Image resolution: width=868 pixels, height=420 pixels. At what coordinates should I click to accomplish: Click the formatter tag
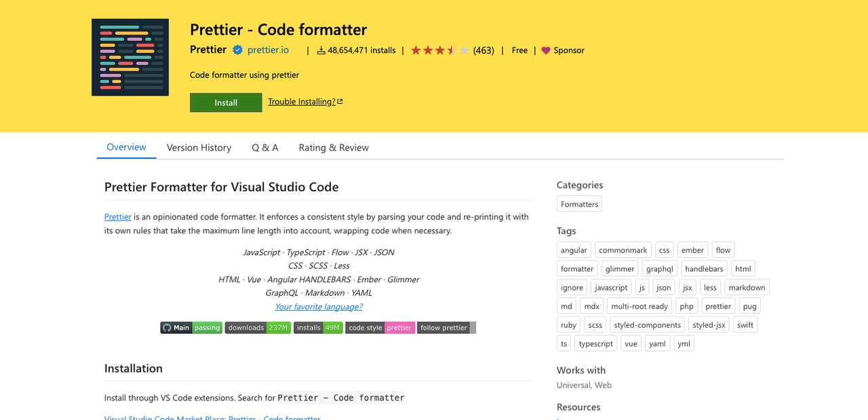click(577, 269)
